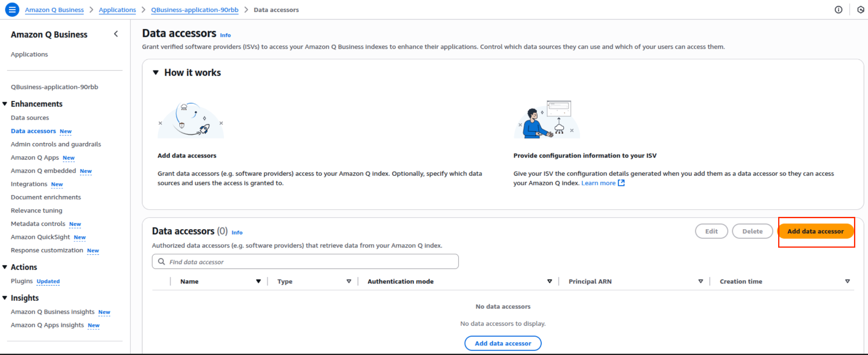Viewport: 868px width, 355px height.
Task: Focus the Find data accessor search field
Action: pos(305,261)
